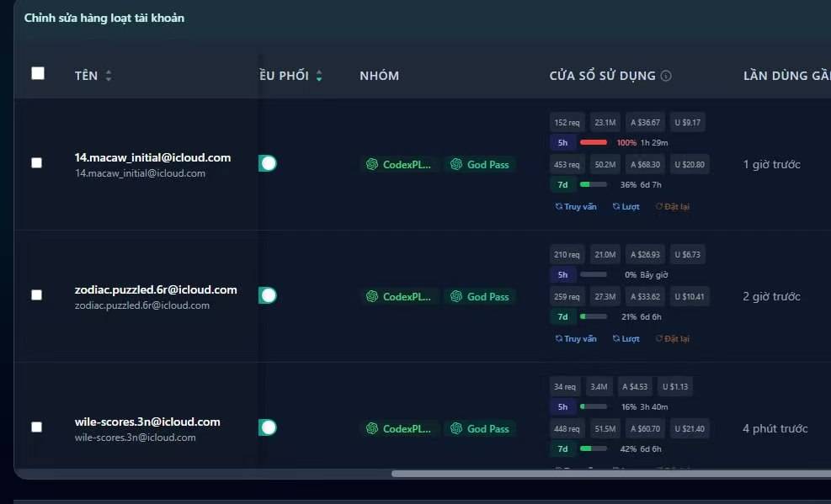
Task: Click the red 5h usage bar at 100%
Action: pyautogui.click(x=594, y=142)
